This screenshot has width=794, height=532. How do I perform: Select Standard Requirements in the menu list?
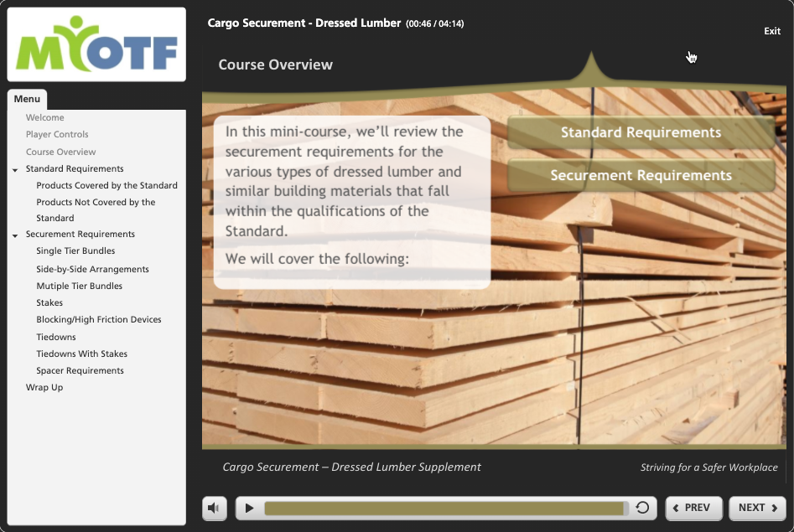click(75, 168)
